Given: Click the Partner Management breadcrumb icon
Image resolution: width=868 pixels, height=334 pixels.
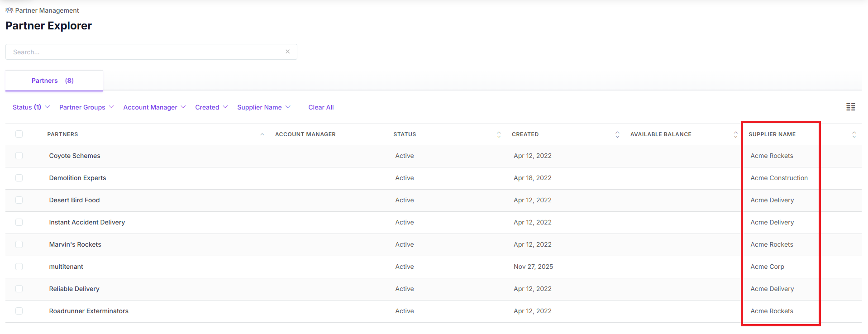Looking at the screenshot, I should click(x=9, y=10).
